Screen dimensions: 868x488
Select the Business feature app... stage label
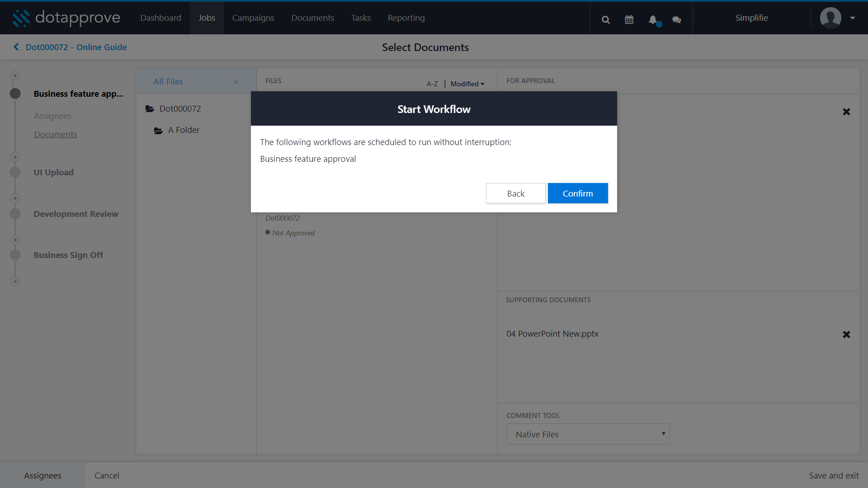(x=78, y=94)
